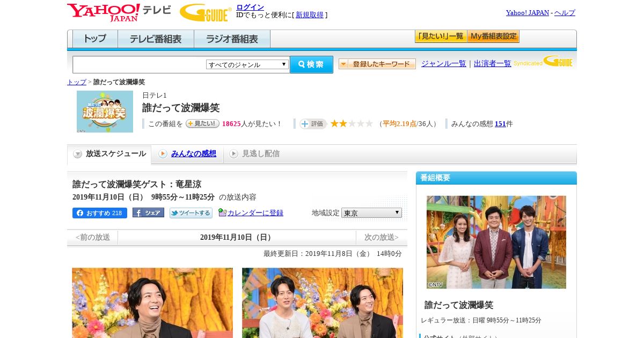Expand the 地域設定 東京 dropdown
This screenshot has height=338, width=644.
pos(371,212)
